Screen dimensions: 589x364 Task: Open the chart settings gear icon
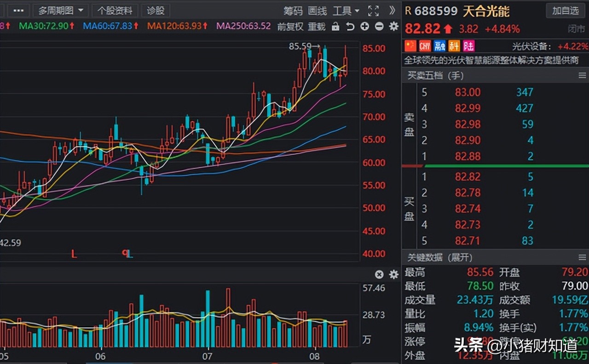pyautogui.click(x=393, y=27)
